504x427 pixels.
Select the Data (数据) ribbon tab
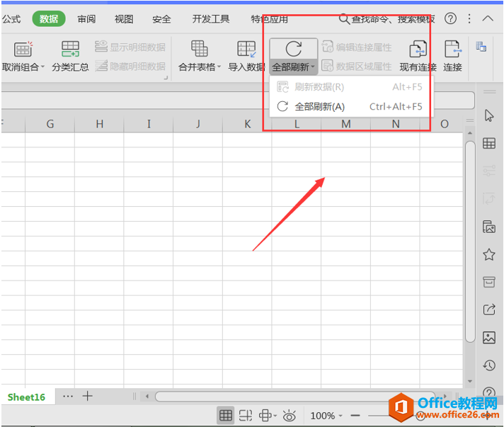(x=49, y=19)
